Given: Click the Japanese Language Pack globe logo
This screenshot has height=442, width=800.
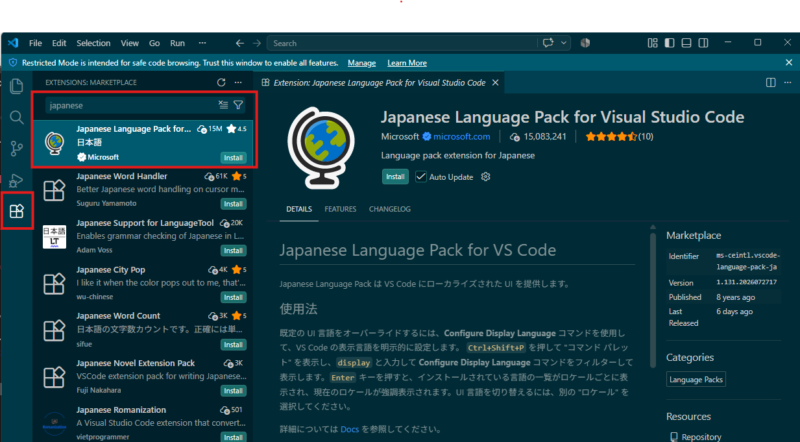Looking at the screenshot, I should tap(321, 148).
